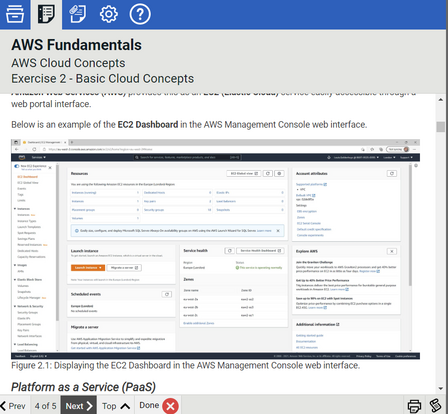
Task: Open the help question mark icon
Action: pyautogui.click(x=140, y=14)
